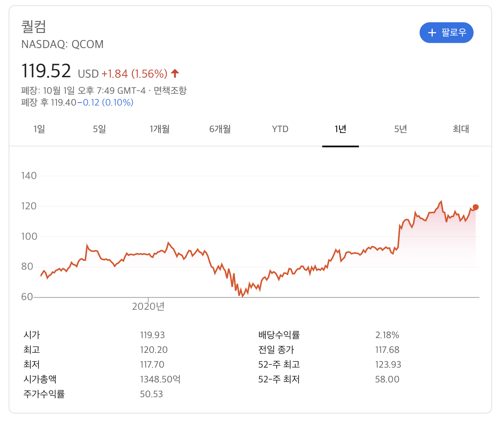The width and height of the screenshot is (504, 425).
Task: Click the 주가수익률 label
Action: [x=44, y=394]
